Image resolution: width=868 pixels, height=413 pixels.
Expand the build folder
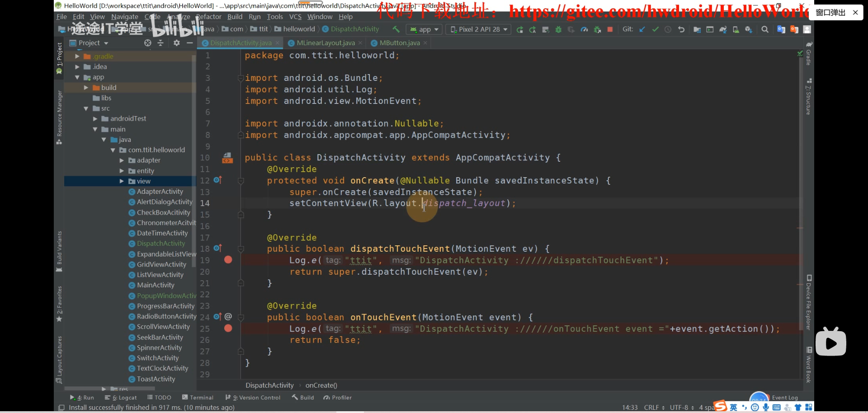(86, 88)
